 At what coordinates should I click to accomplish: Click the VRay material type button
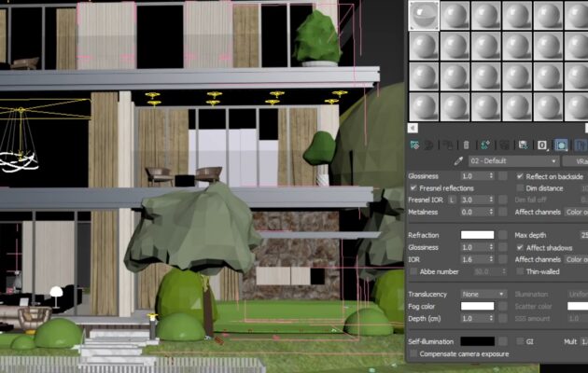pos(575,161)
